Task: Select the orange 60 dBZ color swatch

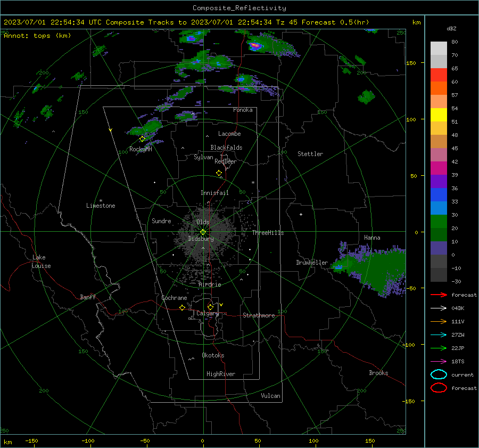Action: [x=439, y=88]
